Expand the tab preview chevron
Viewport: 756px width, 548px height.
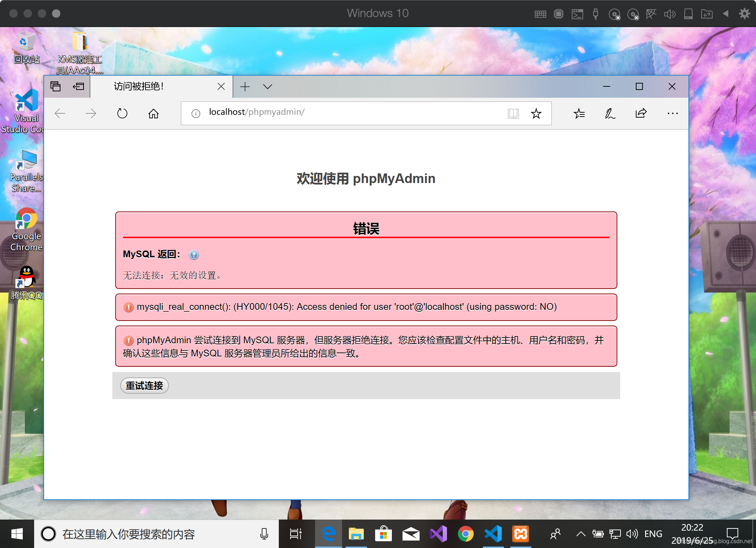[267, 86]
